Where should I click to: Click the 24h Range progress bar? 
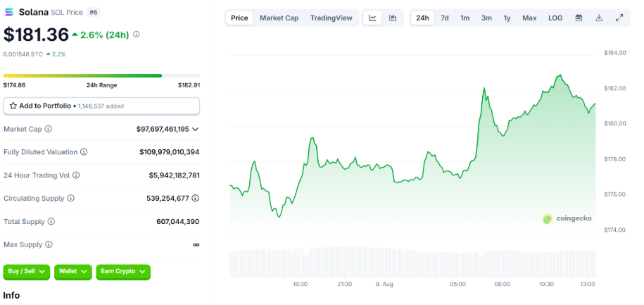tap(101, 75)
